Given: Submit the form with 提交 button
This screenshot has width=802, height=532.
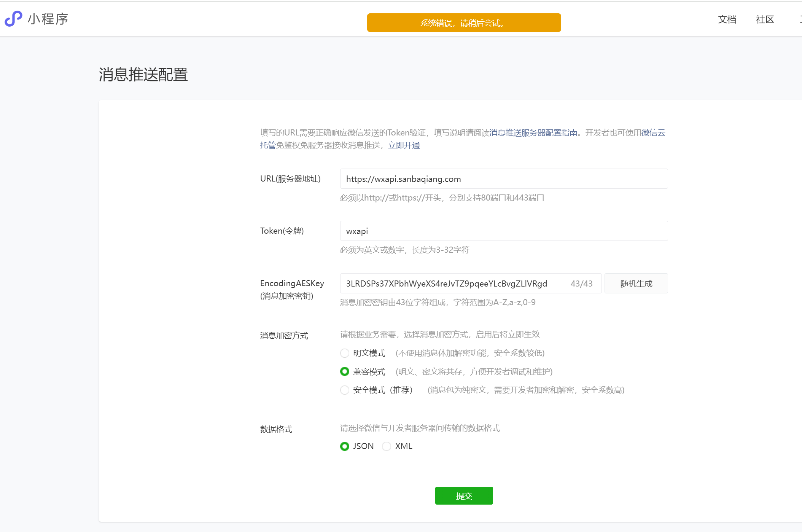Looking at the screenshot, I should point(464,496).
